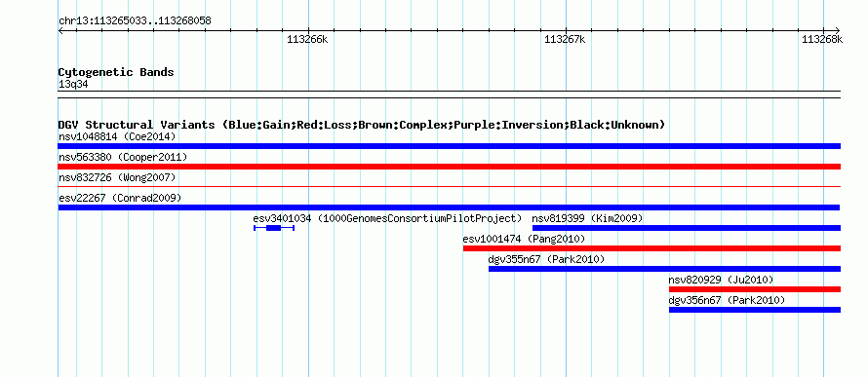Viewport: 868px width, 377px height.
Task: Click the nsv819399 (Kim2009) label
Action: click(x=587, y=218)
